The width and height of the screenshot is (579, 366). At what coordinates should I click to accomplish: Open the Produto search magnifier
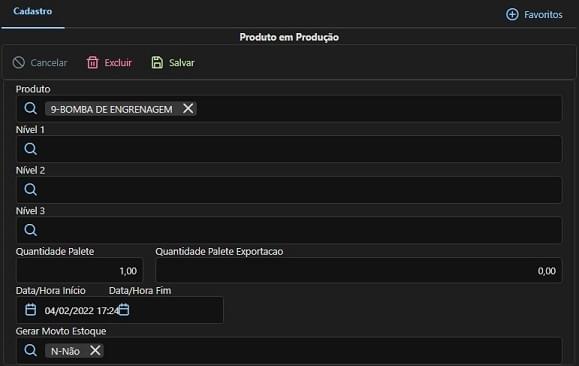[31, 109]
